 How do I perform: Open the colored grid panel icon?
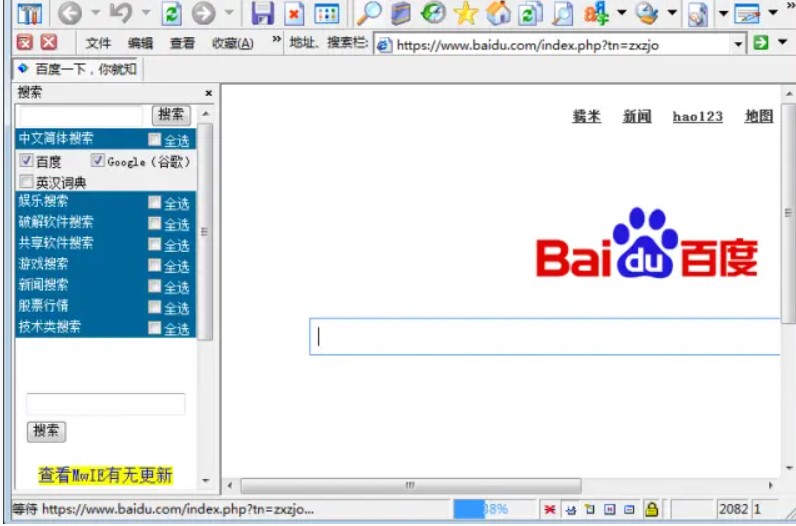pos(326,14)
